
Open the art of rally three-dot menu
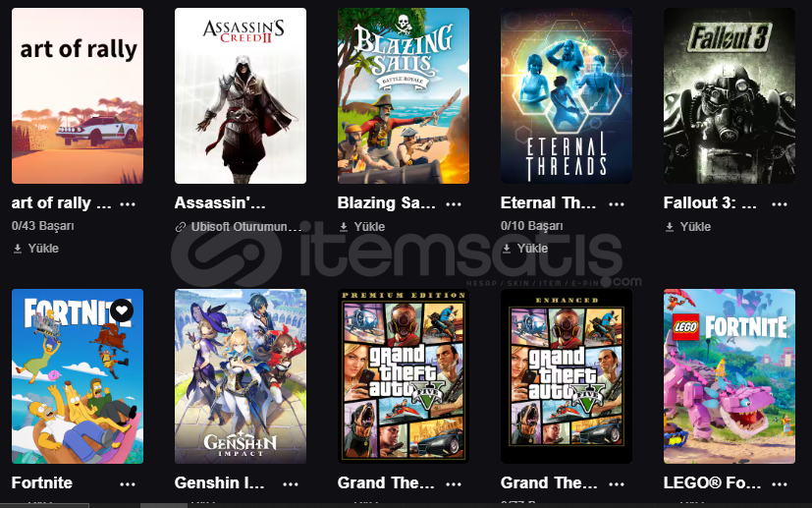coord(128,203)
